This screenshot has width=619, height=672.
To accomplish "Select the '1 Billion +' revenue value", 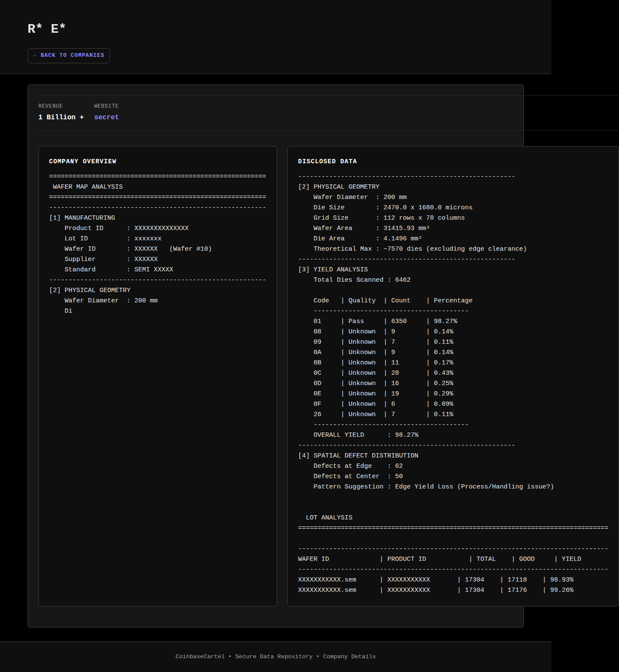I will [x=61, y=117].
